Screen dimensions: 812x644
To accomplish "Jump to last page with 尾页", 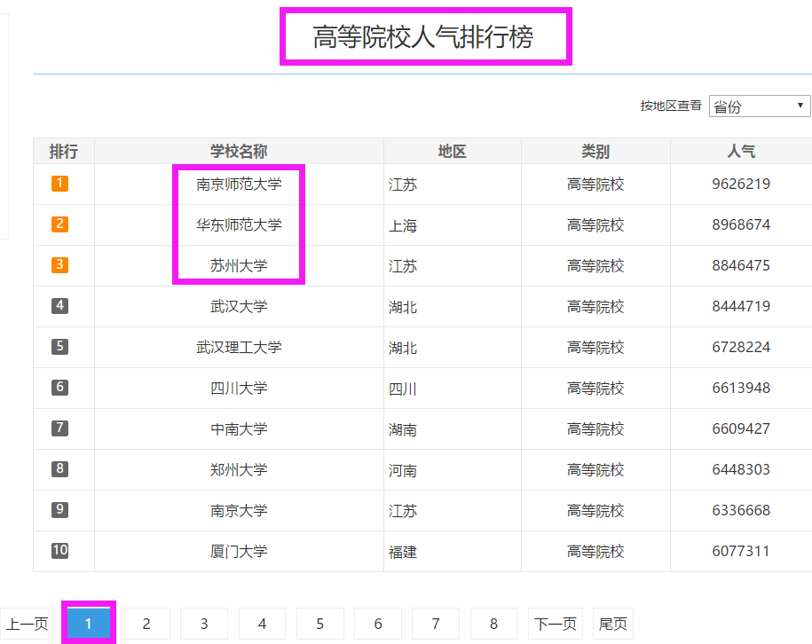I will click(612, 624).
